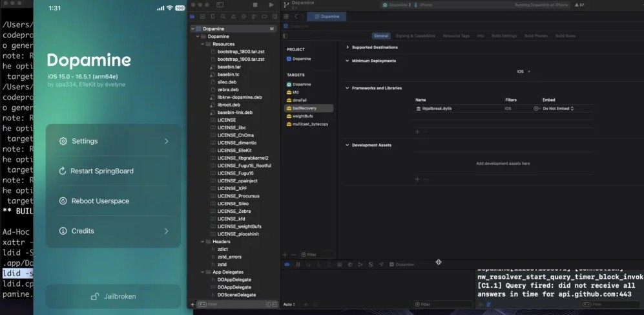
Task: Collapse Development Assets section
Action: (x=348, y=145)
